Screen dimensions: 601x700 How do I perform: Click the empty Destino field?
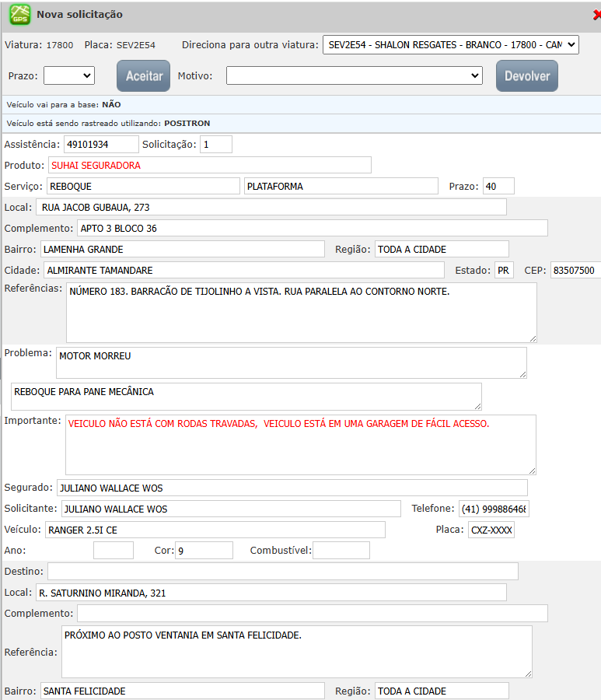[282, 572]
